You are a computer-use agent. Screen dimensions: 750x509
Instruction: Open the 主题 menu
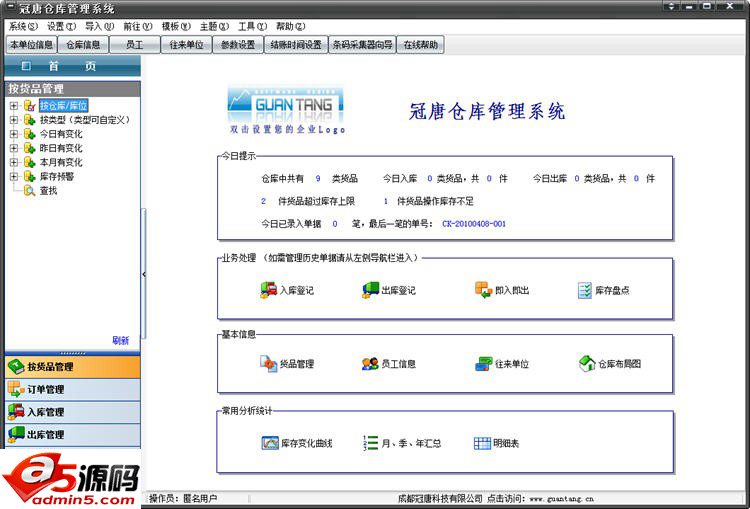pyautogui.click(x=214, y=26)
